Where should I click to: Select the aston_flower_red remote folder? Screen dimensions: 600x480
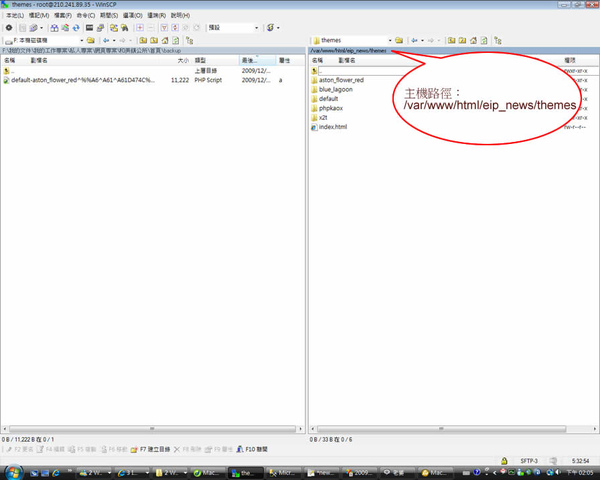[341, 80]
